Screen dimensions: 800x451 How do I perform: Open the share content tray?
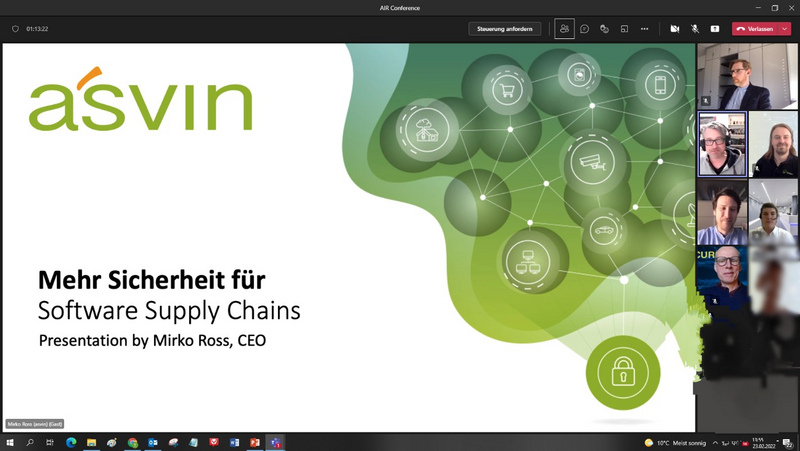coord(715,29)
